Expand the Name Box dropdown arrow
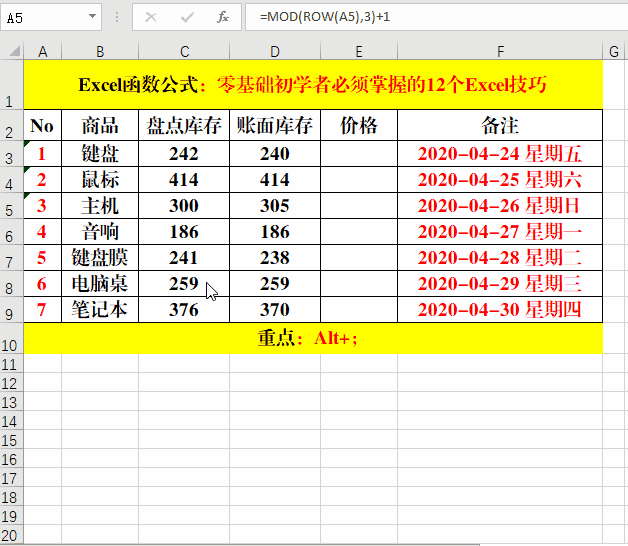 coord(92,17)
